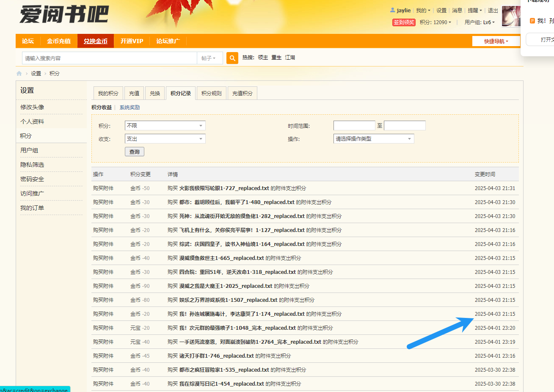The height and width of the screenshot is (392, 554).
Task: Select the 我的积分 tab
Action: [108, 94]
